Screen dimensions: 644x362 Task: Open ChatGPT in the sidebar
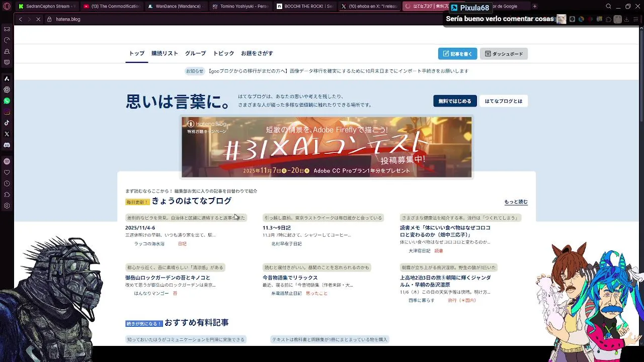[7, 90]
